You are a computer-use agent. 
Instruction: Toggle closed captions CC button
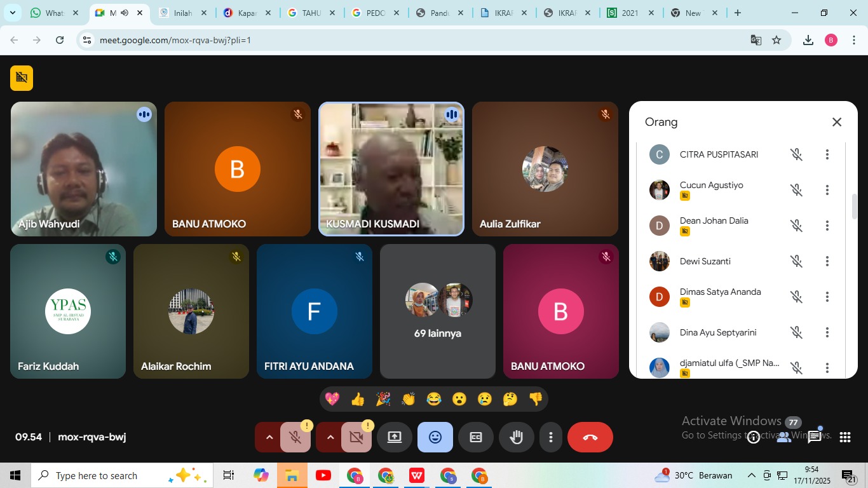coord(476,437)
